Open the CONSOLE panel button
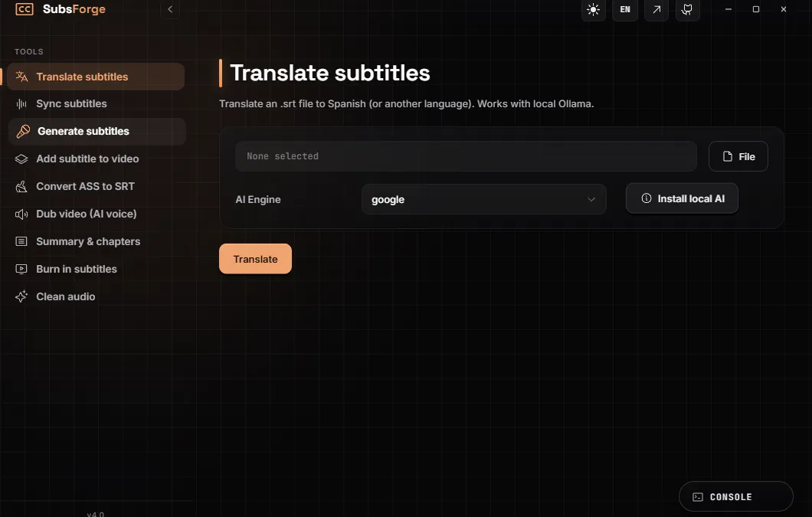812x517 pixels. (736, 497)
